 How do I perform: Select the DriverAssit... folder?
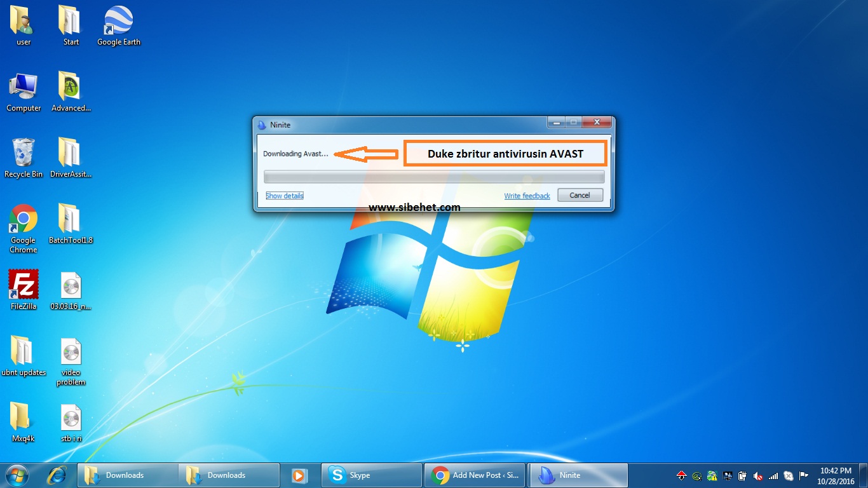pos(71,158)
